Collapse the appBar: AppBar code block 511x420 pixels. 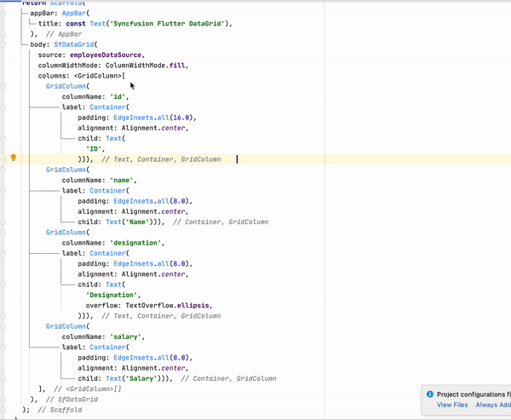[4, 14]
